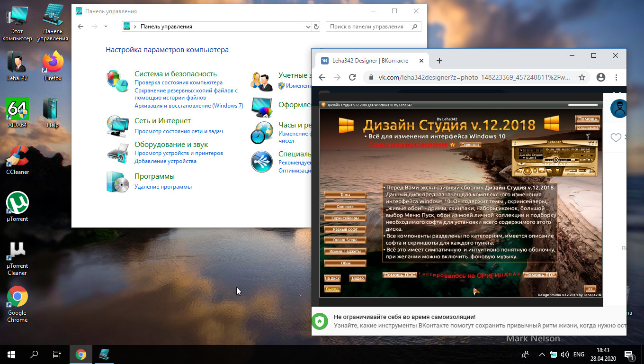Viewport: 644px width, 364px height.
Task: Open the notification center icon
Action: (x=630, y=355)
